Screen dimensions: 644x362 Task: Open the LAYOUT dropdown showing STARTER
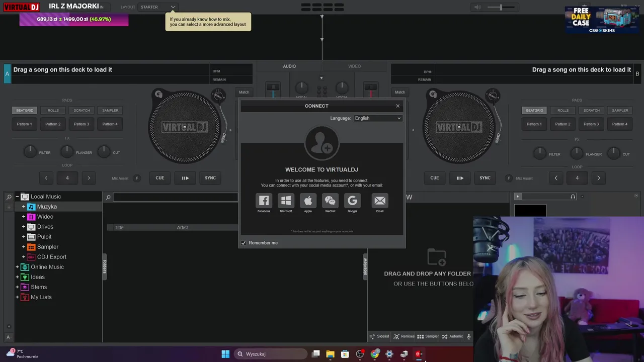pos(158,7)
